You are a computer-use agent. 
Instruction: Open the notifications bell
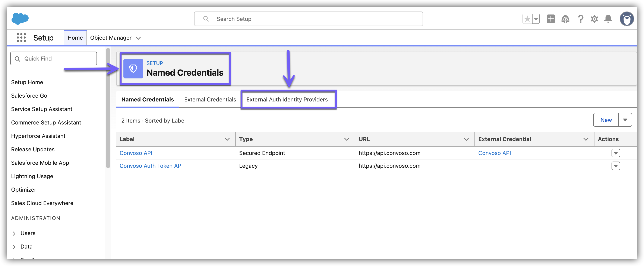(x=608, y=19)
